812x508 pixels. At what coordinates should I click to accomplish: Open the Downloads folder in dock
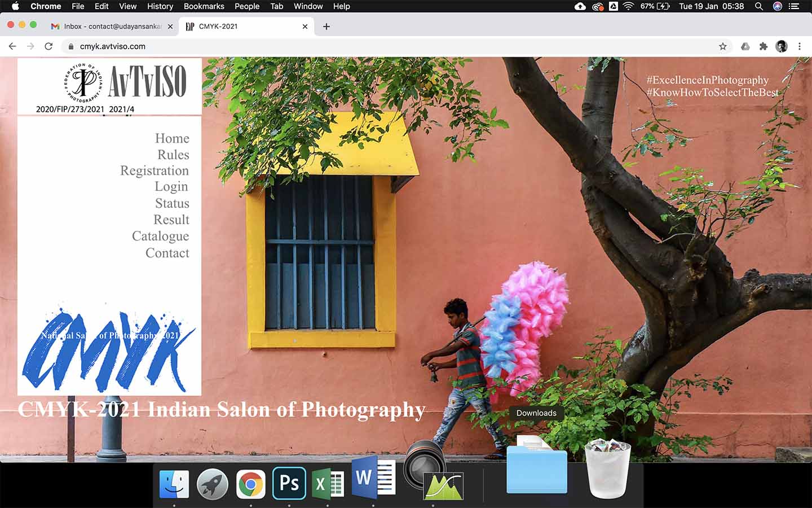point(536,470)
